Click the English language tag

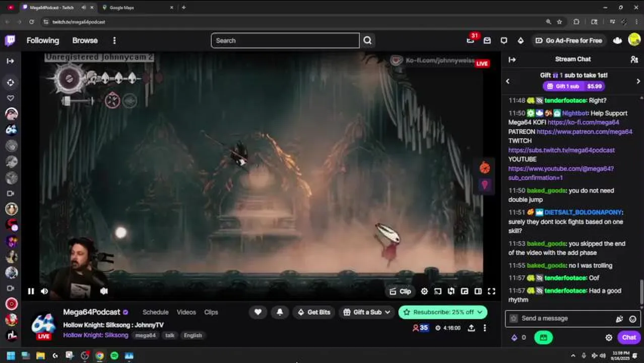pyautogui.click(x=192, y=335)
